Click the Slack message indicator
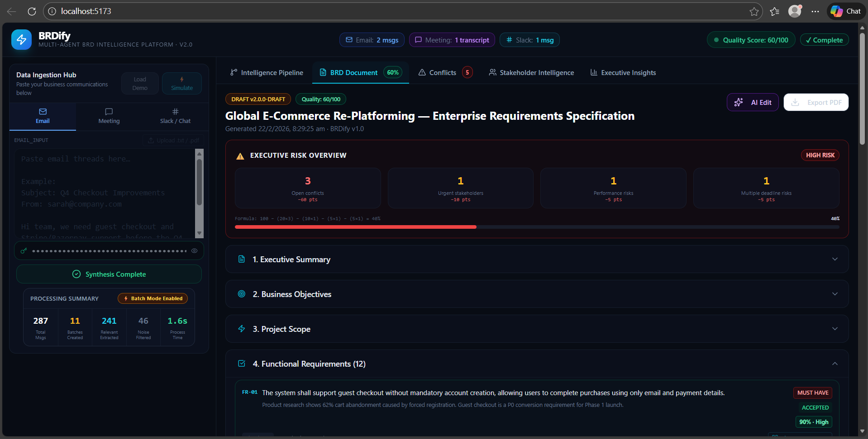This screenshot has height=439, width=868. tap(529, 40)
